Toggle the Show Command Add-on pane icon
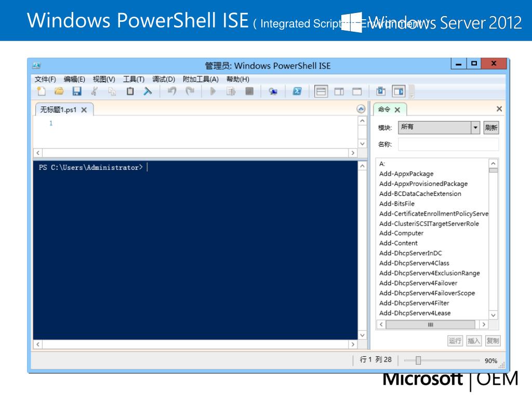The width and height of the screenshot is (532, 399). tap(398, 91)
